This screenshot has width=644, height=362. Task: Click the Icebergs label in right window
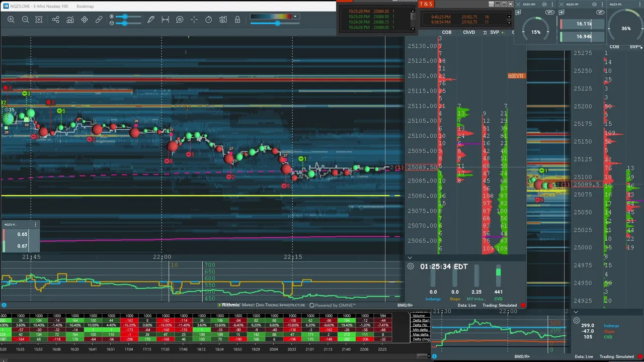point(611,326)
